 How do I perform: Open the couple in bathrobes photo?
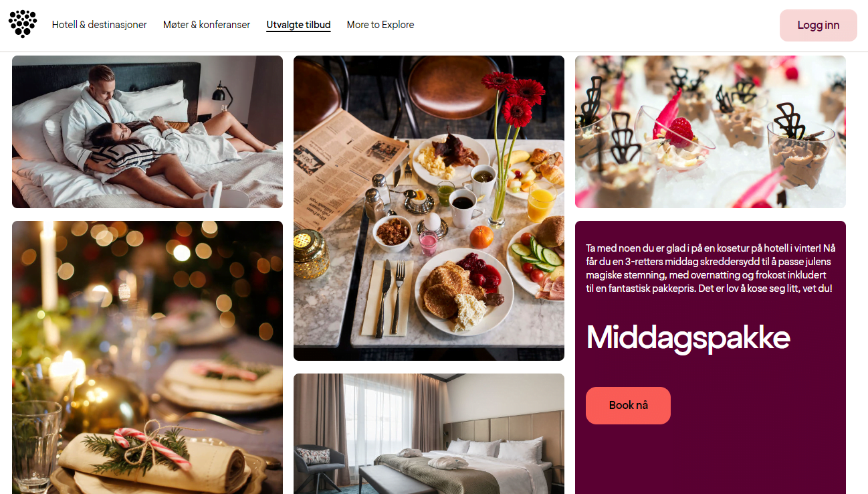point(147,132)
